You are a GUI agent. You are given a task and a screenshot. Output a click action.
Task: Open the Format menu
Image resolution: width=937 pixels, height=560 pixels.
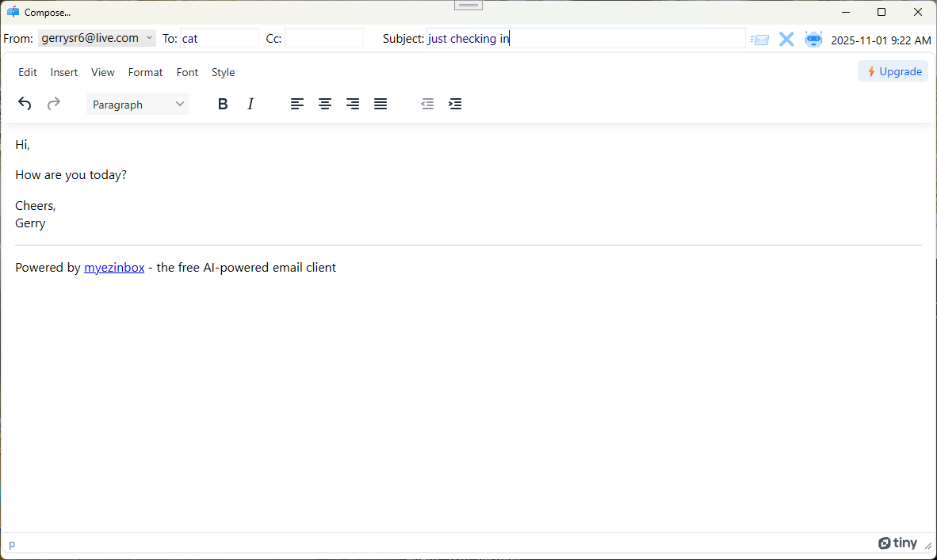pyautogui.click(x=145, y=72)
